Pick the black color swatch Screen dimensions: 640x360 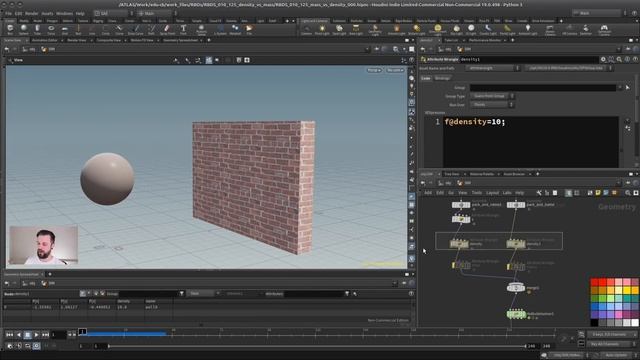594,323
